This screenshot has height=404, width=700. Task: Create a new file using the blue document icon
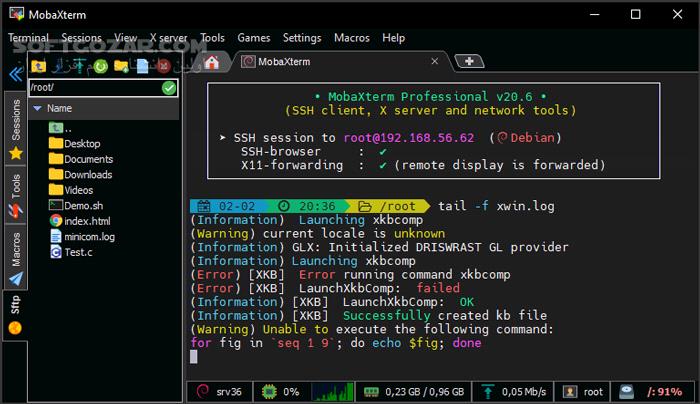(x=142, y=67)
